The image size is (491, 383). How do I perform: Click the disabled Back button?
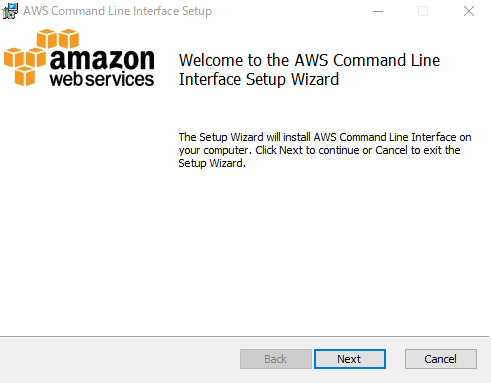click(276, 359)
